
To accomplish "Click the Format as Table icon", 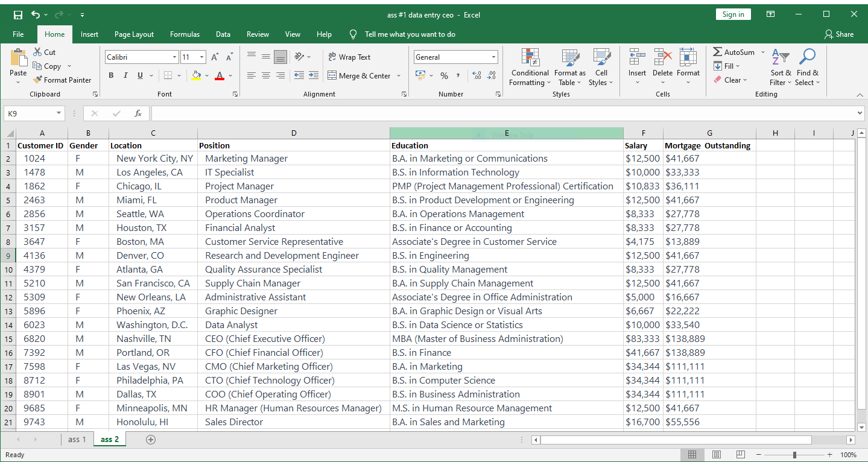I will pos(570,58).
